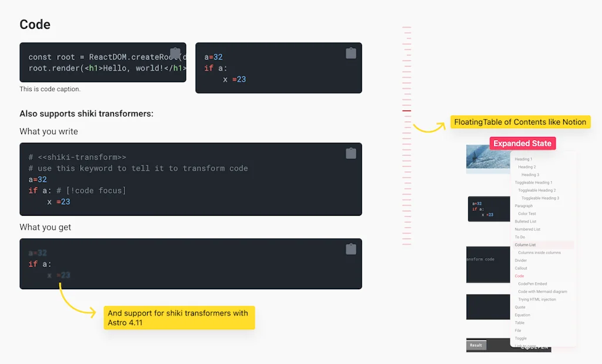
Task: Switch to the Result tab in the CodePen embed
Action: pos(476,346)
